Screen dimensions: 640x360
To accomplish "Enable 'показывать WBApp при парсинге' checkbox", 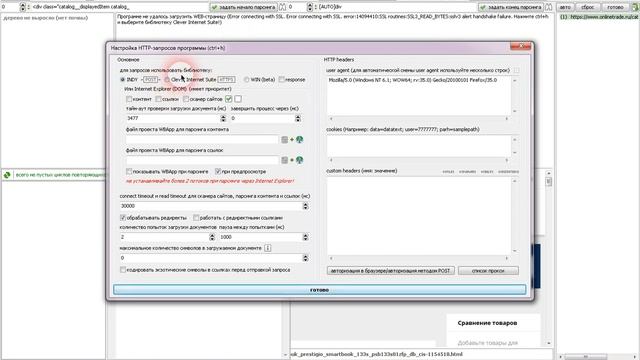I will [129, 171].
